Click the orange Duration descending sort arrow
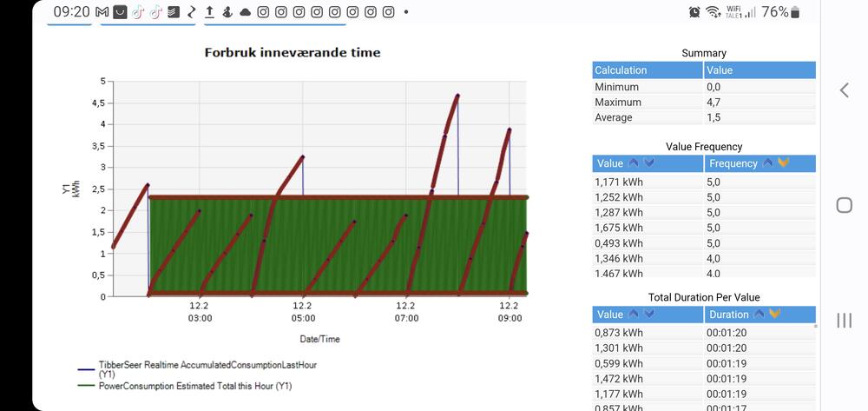Viewport: 868px width, 411px height. pyautogui.click(x=775, y=314)
